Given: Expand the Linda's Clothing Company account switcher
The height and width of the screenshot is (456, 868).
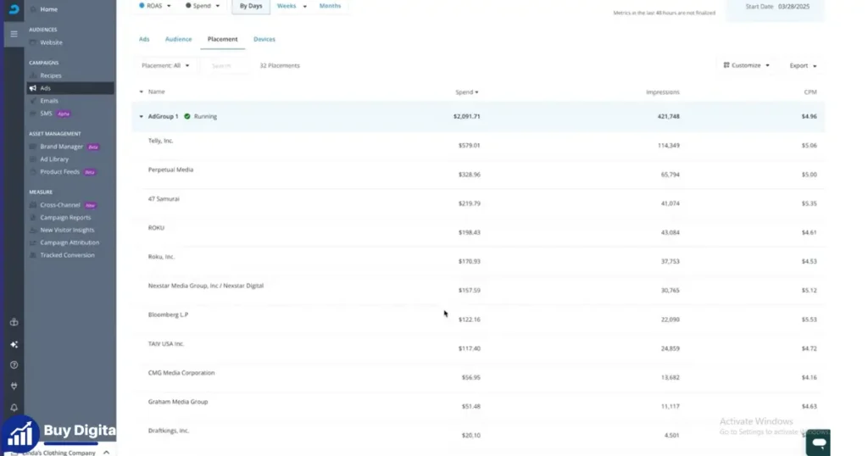Looking at the screenshot, I should click(x=106, y=452).
